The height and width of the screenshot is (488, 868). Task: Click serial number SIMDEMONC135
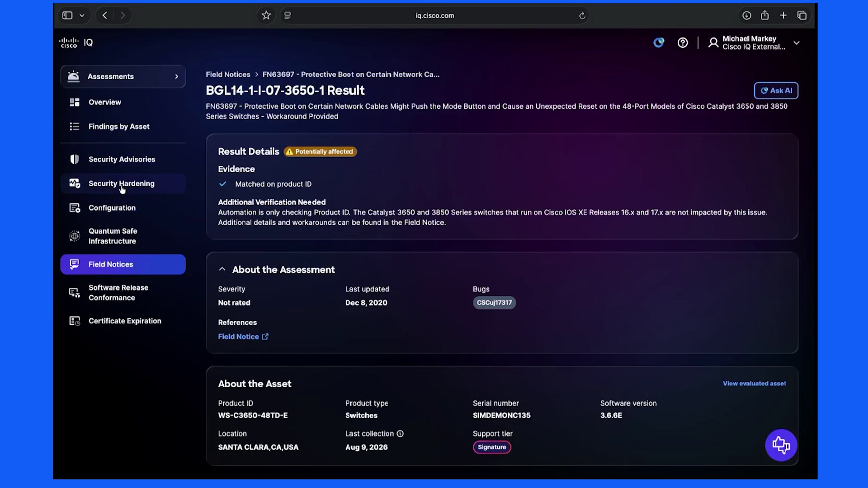pyautogui.click(x=501, y=415)
